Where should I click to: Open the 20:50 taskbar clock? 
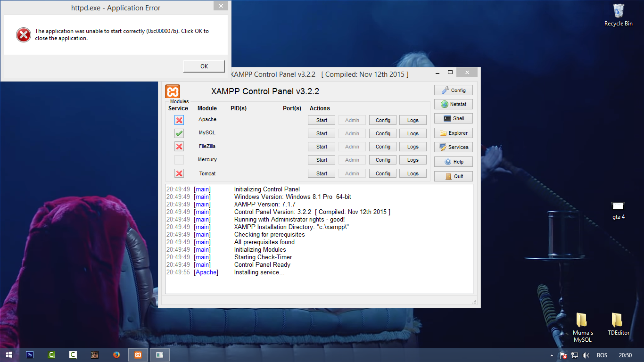pyautogui.click(x=625, y=355)
